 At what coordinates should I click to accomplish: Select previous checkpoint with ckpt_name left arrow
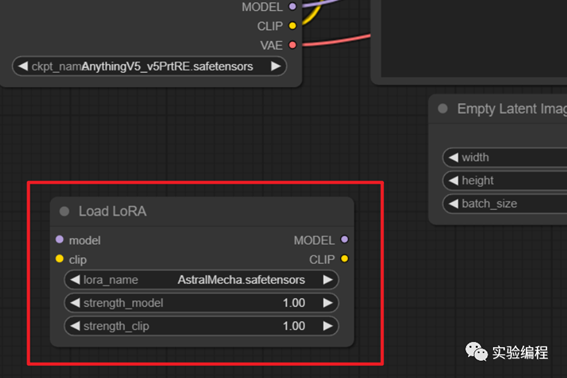23,66
